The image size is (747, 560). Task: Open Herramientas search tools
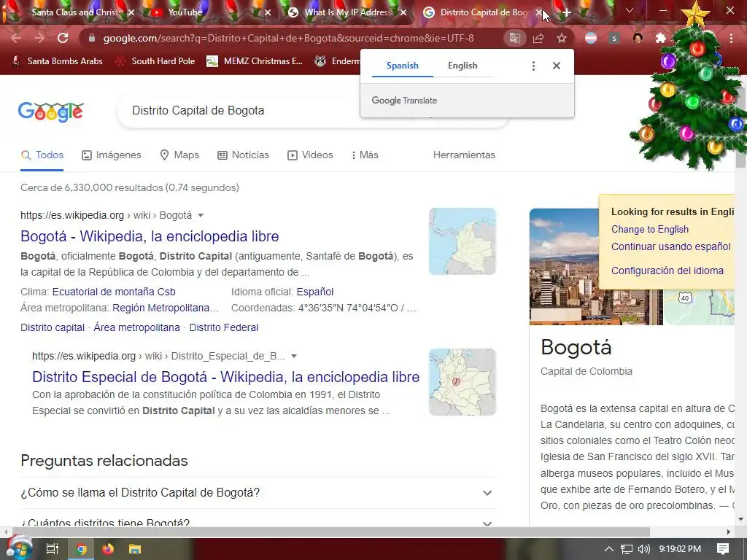tap(464, 155)
